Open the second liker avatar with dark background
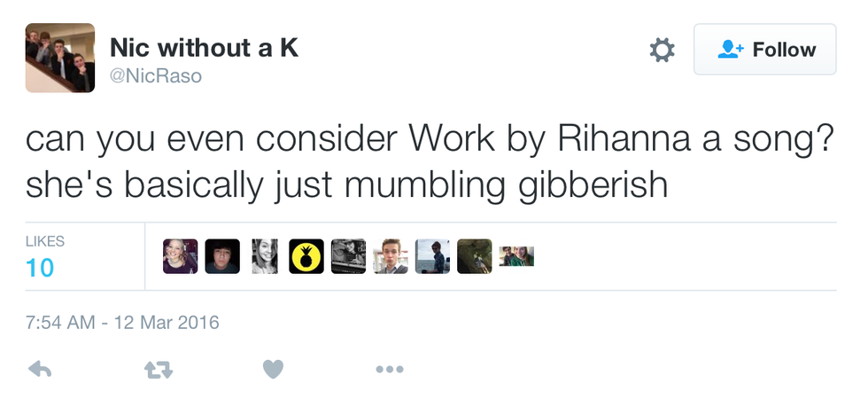The image size is (868, 407). click(222, 256)
